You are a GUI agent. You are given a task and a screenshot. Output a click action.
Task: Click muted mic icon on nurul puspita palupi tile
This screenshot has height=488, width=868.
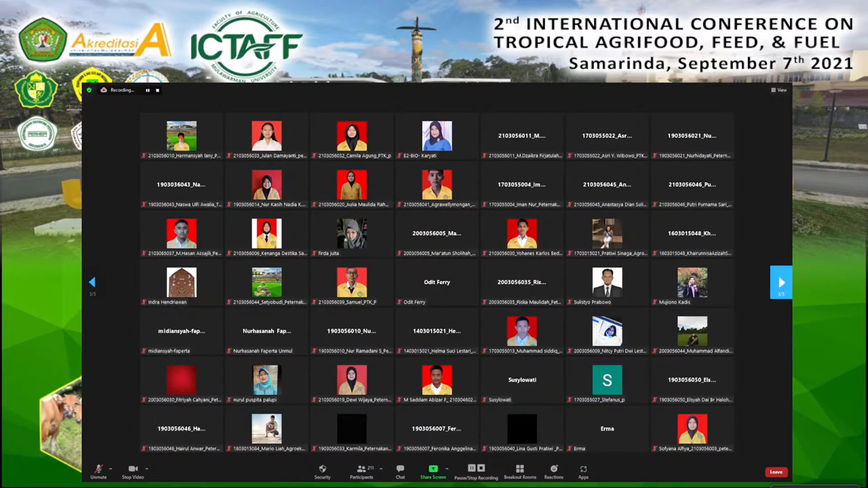point(229,399)
